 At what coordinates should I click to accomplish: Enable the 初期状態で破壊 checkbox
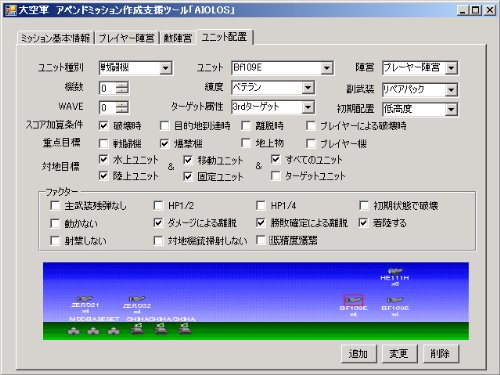(x=364, y=205)
